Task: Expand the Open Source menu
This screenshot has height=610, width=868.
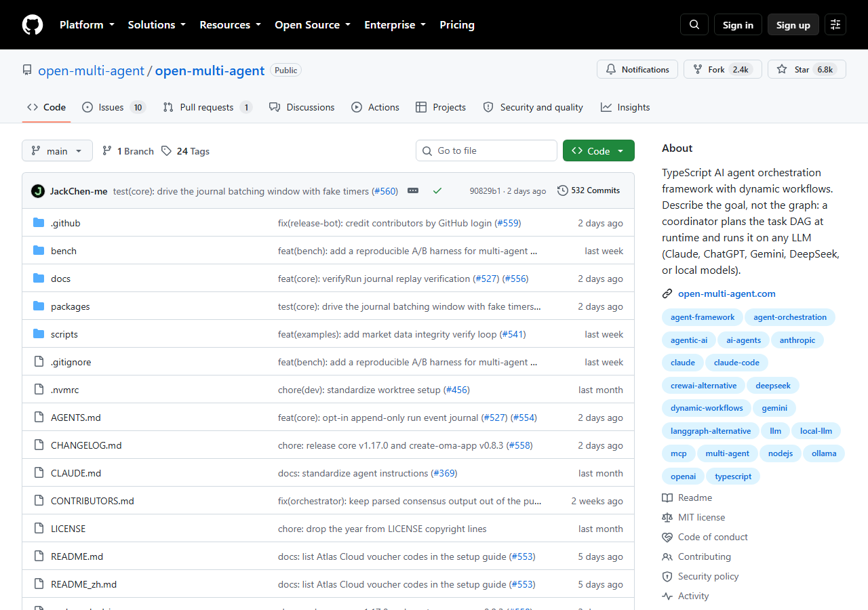Action: tap(313, 24)
